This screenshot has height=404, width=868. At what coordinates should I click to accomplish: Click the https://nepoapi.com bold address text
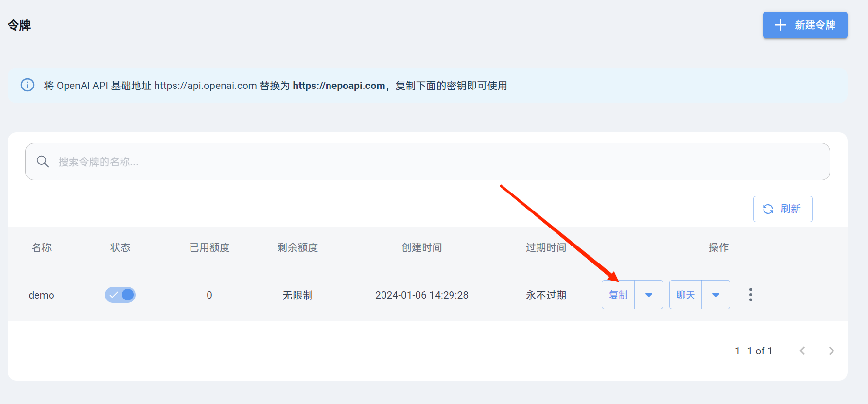pyautogui.click(x=339, y=86)
